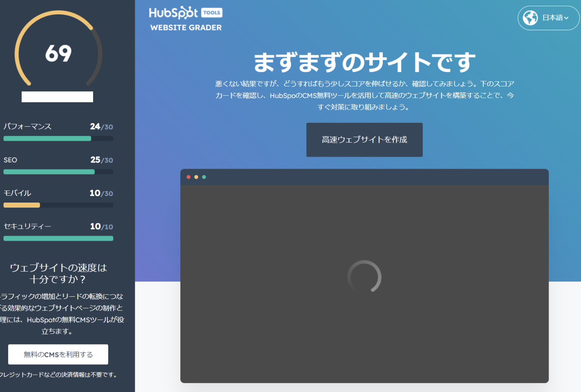This screenshot has height=392, width=581.
Task: Select the モバイル score label
Action: 17,193
